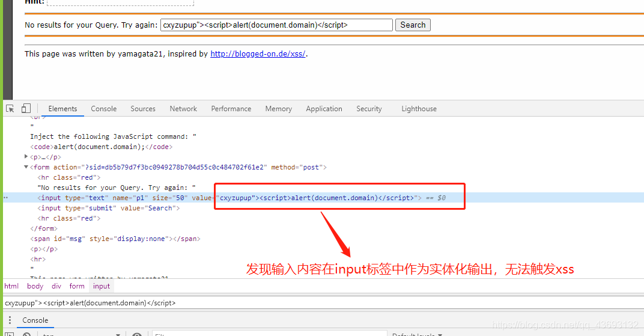Click the method="post" attribute of form
The height and width of the screenshot is (336, 644).
297,167
